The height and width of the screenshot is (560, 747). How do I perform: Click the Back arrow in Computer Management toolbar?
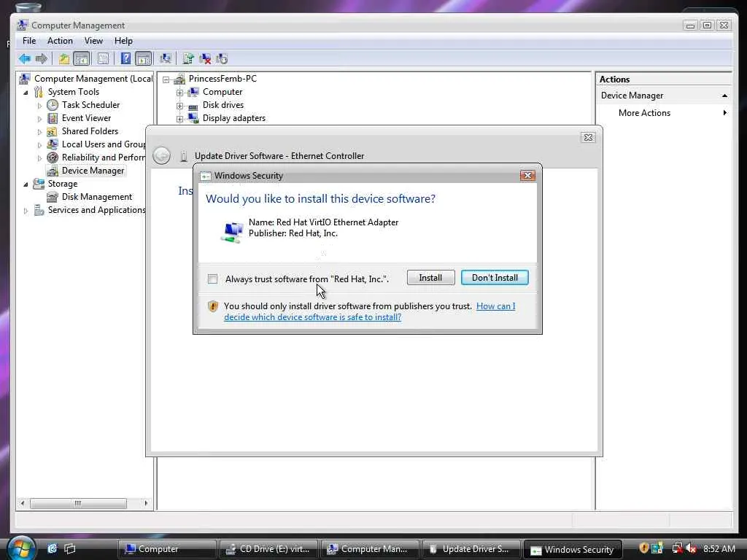pos(25,58)
